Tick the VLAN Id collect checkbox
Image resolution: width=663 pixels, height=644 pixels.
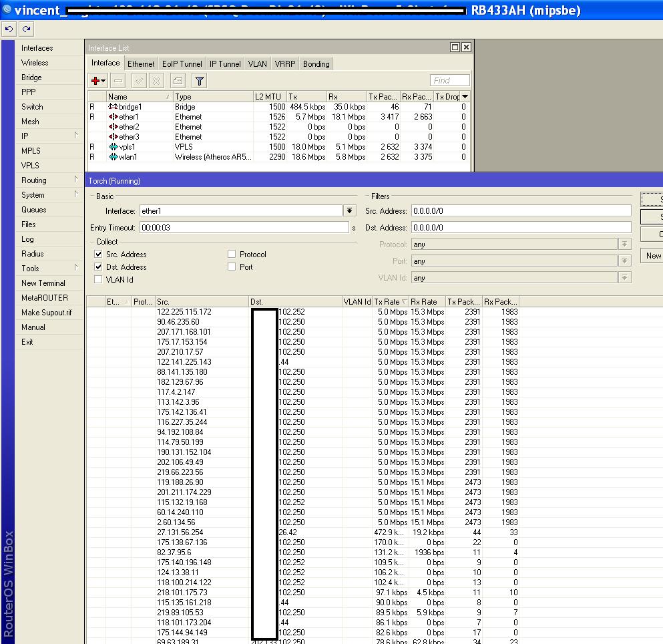[99, 280]
